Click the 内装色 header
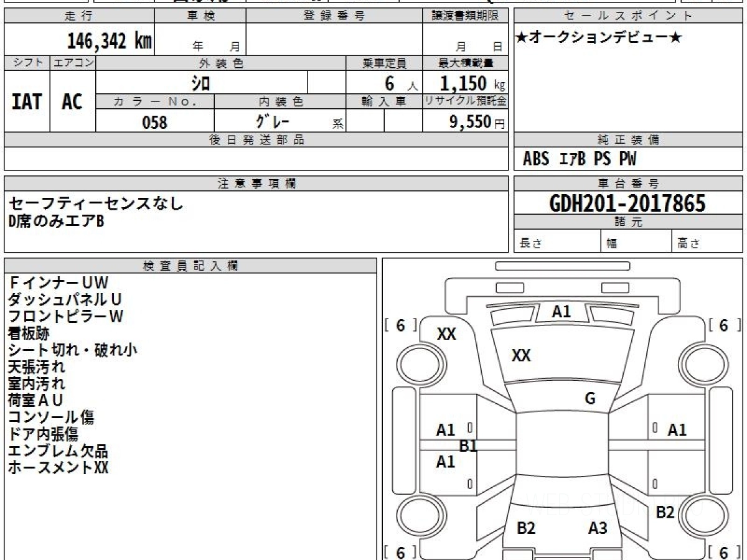 281,101
